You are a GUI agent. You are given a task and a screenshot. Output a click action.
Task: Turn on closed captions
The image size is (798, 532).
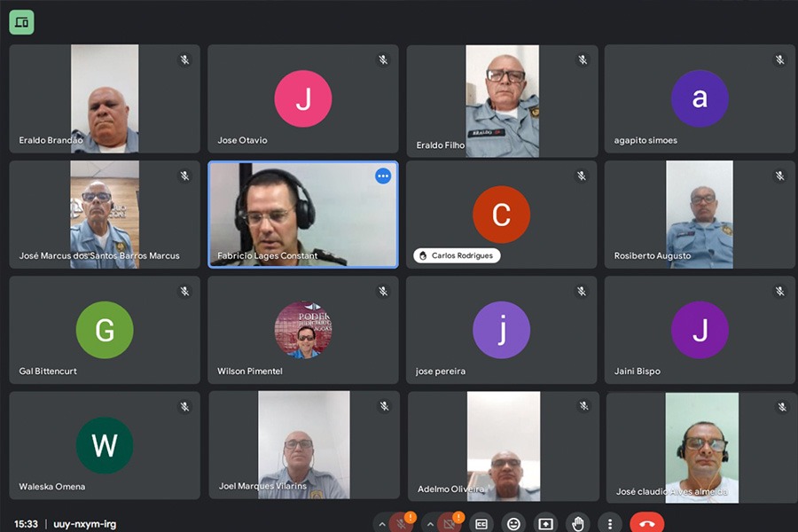point(481,523)
